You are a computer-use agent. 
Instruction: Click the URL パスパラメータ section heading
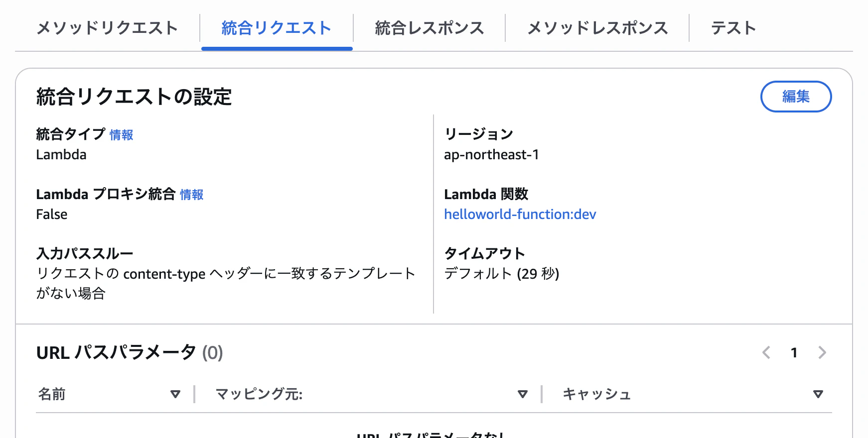(x=129, y=353)
